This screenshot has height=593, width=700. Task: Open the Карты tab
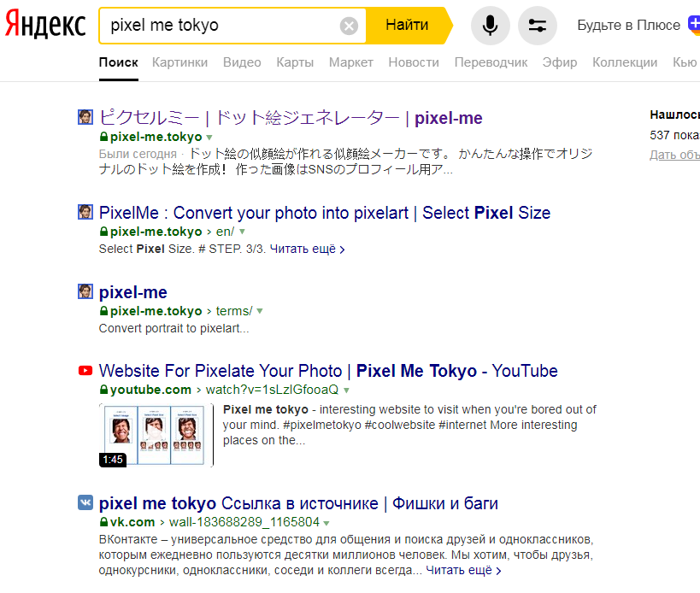[295, 62]
